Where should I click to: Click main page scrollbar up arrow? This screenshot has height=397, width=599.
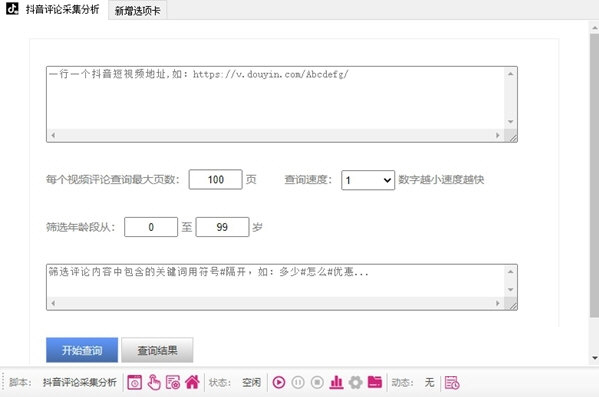click(595, 28)
